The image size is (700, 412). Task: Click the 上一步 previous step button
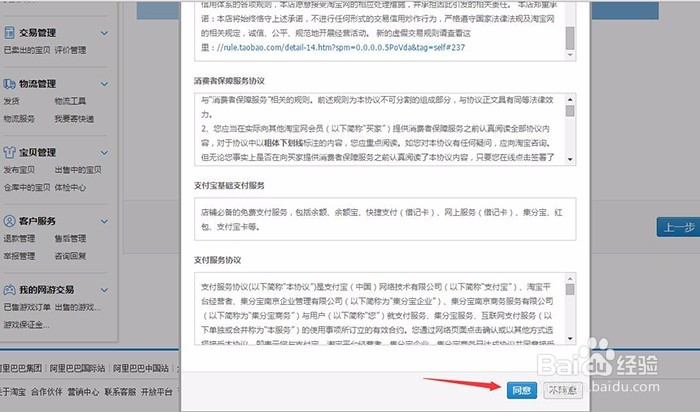pos(679,227)
